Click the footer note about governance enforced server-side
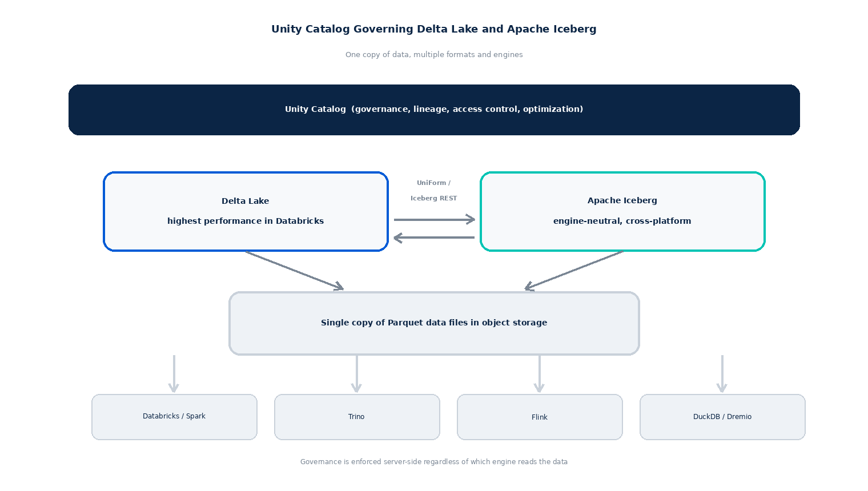The width and height of the screenshot is (868, 491). point(434,462)
